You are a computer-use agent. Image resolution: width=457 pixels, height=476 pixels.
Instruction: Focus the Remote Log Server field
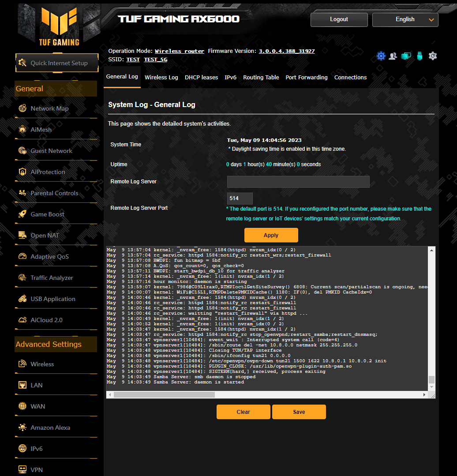pyautogui.click(x=298, y=182)
